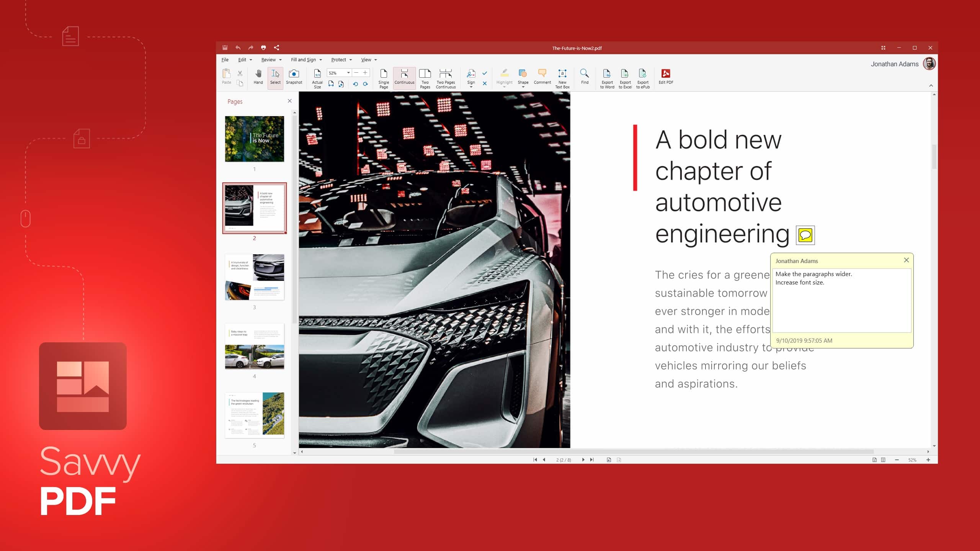Open the Shape tool dropdown
This screenshot has width=980, height=551.
click(x=523, y=87)
